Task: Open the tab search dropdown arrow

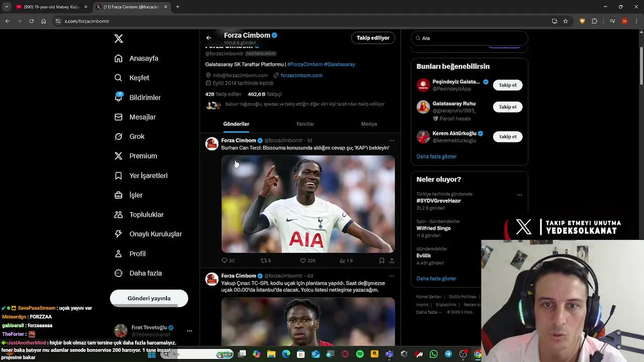Action: pyautogui.click(x=7, y=7)
